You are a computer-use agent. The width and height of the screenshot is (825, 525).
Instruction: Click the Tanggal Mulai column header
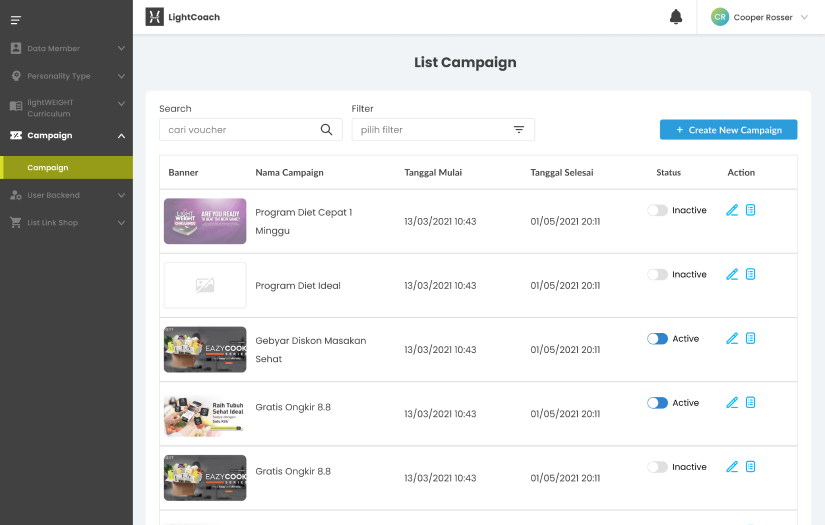[433, 173]
